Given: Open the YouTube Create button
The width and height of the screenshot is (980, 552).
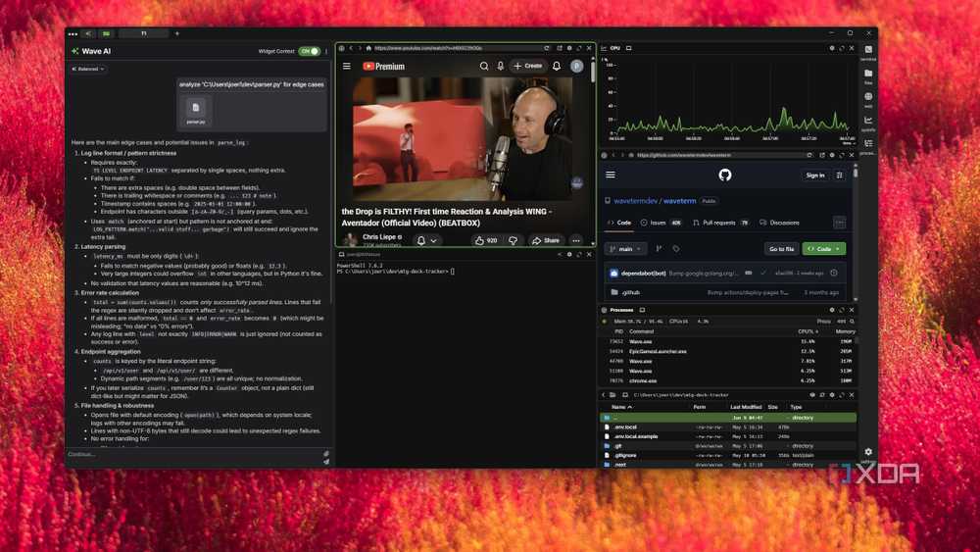Looking at the screenshot, I should 528,66.
